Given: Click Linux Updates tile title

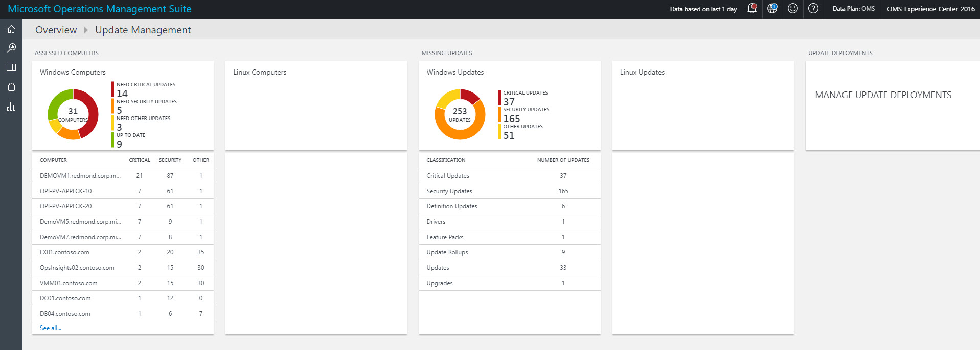Looking at the screenshot, I should click(x=642, y=73).
